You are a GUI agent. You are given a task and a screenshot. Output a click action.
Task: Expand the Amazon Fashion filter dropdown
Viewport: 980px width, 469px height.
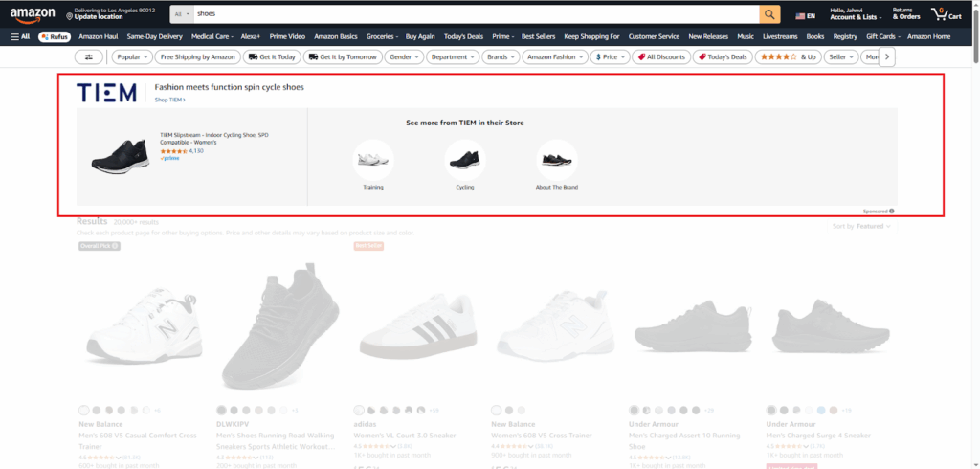pos(554,56)
